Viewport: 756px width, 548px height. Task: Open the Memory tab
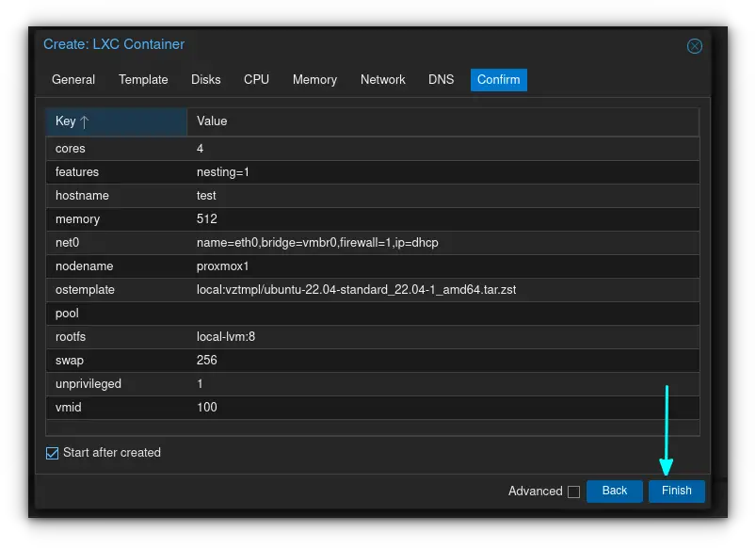click(314, 80)
